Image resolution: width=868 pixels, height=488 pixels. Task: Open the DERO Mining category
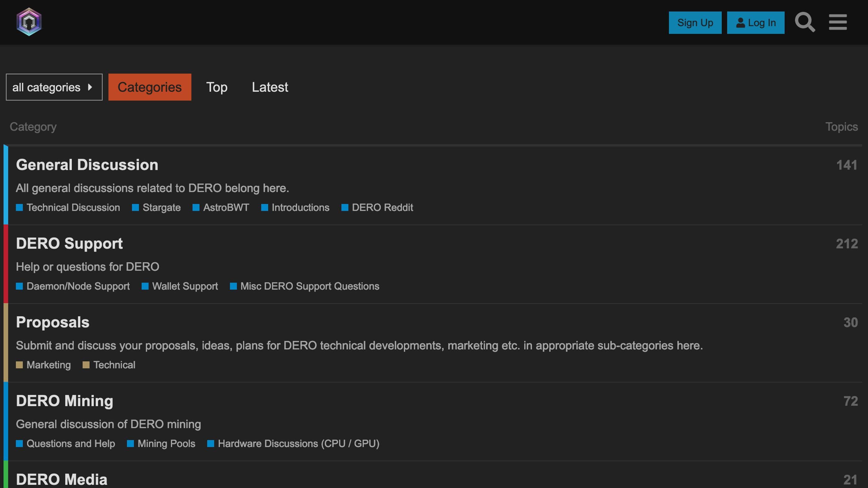click(64, 401)
